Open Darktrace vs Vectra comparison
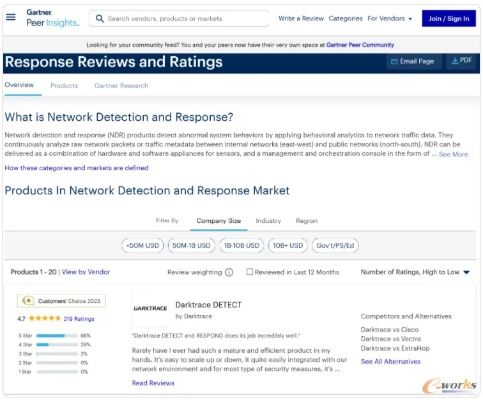 pos(391,339)
